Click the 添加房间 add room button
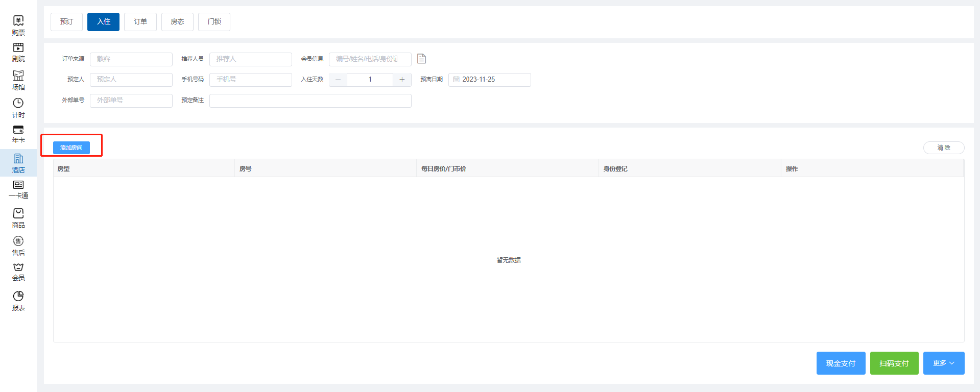Image resolution: width=980 pixels, height=392 pixels. [x=71, y=148]
